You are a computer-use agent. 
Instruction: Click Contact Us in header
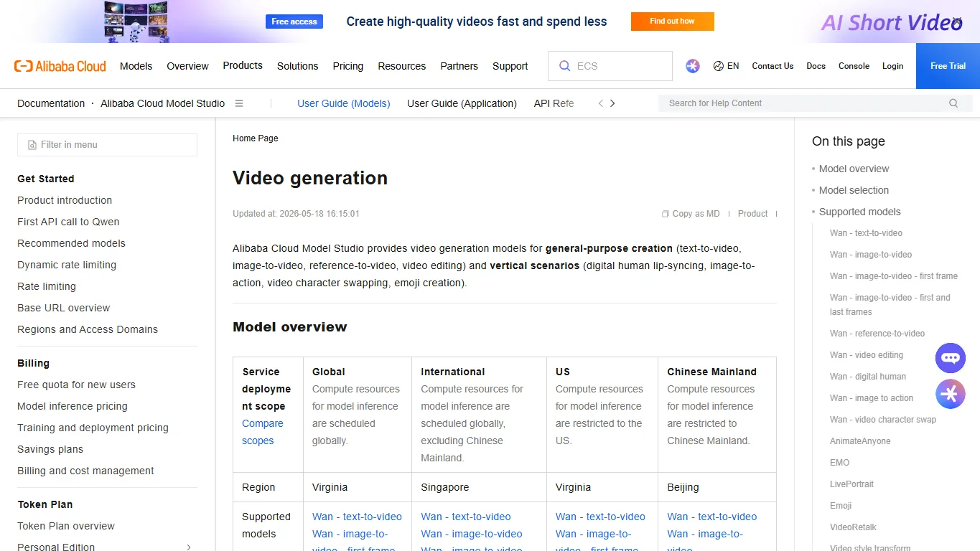773,66
